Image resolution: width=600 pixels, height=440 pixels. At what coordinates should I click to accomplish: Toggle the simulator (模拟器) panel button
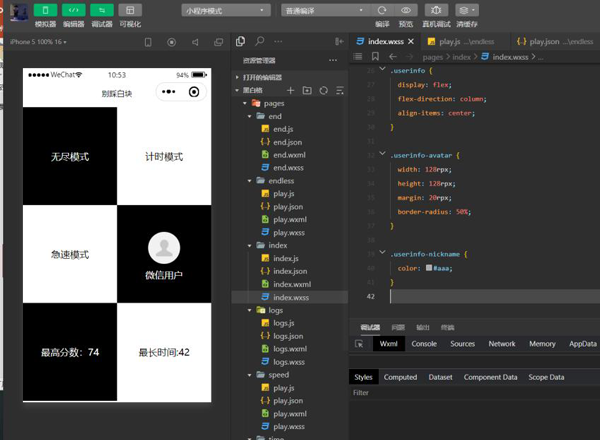click(x=45, y=9)
